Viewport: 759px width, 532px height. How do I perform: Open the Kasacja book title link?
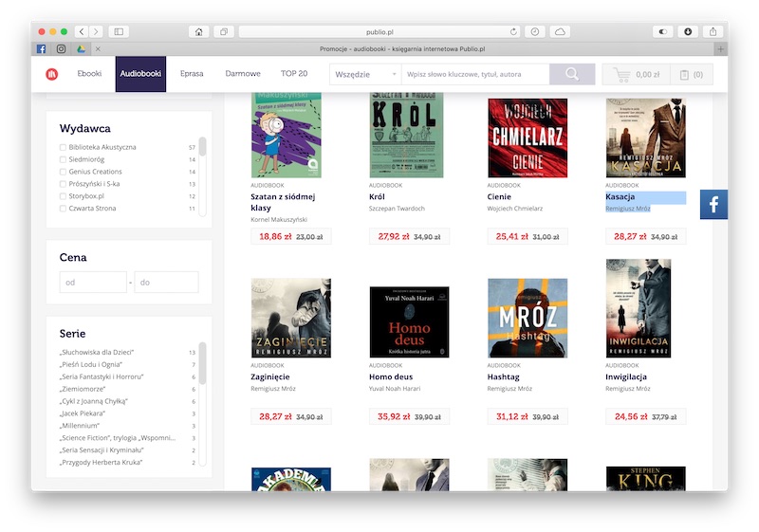620,197
